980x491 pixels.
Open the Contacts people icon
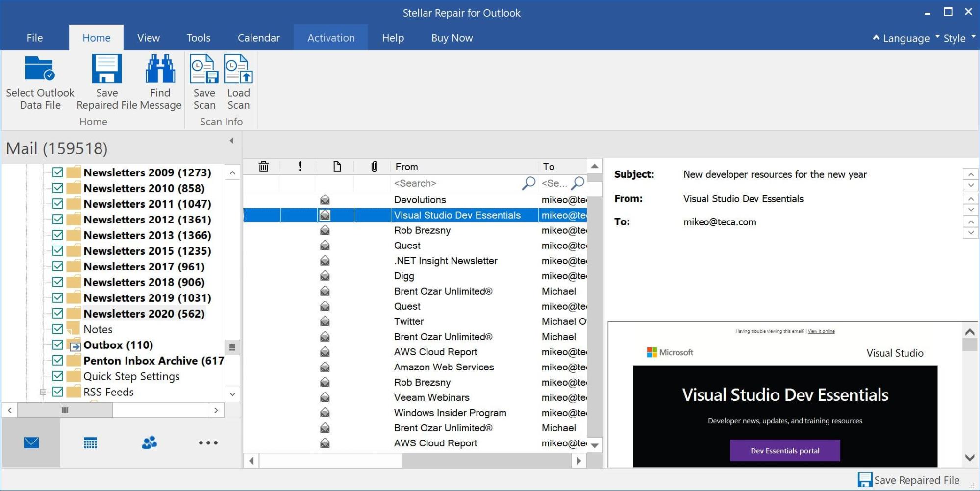click(149, 443)
